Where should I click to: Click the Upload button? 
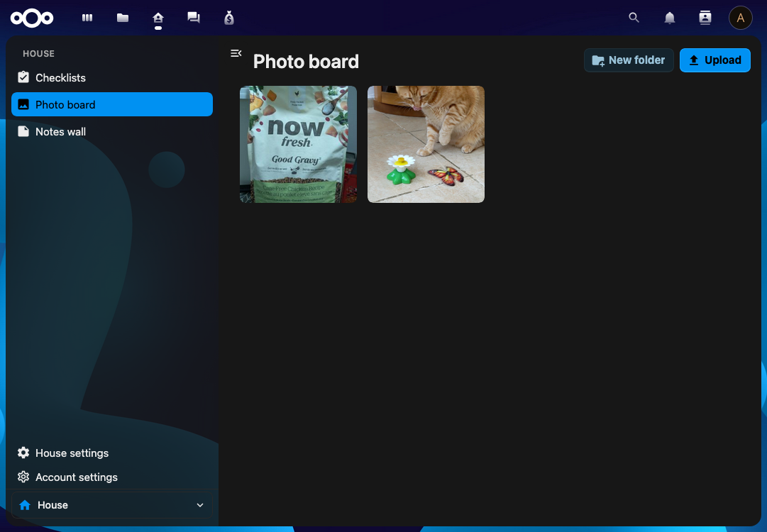[714, 60]
